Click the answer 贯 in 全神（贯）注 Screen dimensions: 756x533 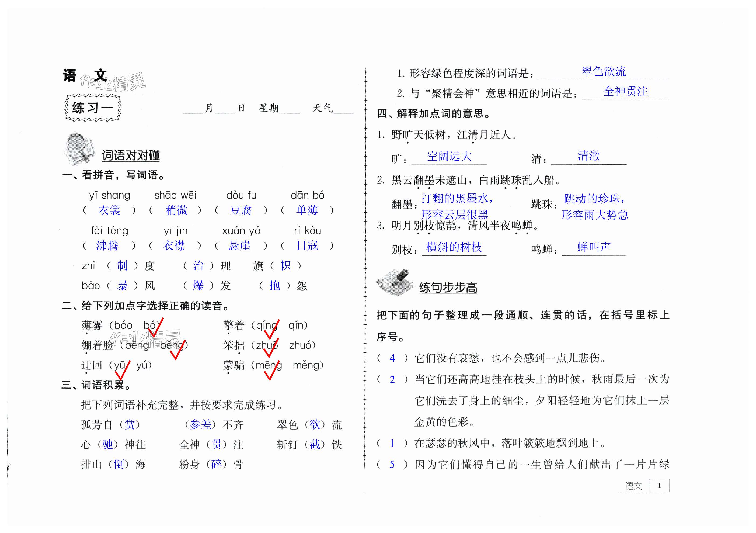(x=216, y=445)
